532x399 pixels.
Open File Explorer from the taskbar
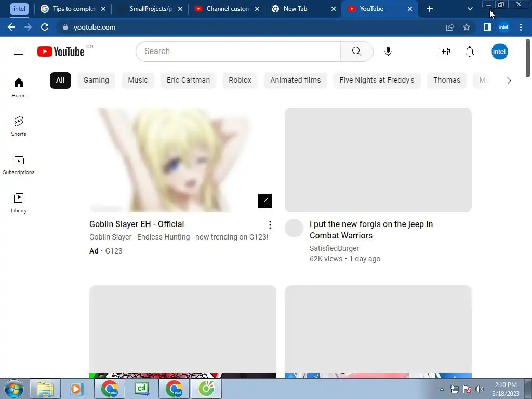(x=45, y=389)
